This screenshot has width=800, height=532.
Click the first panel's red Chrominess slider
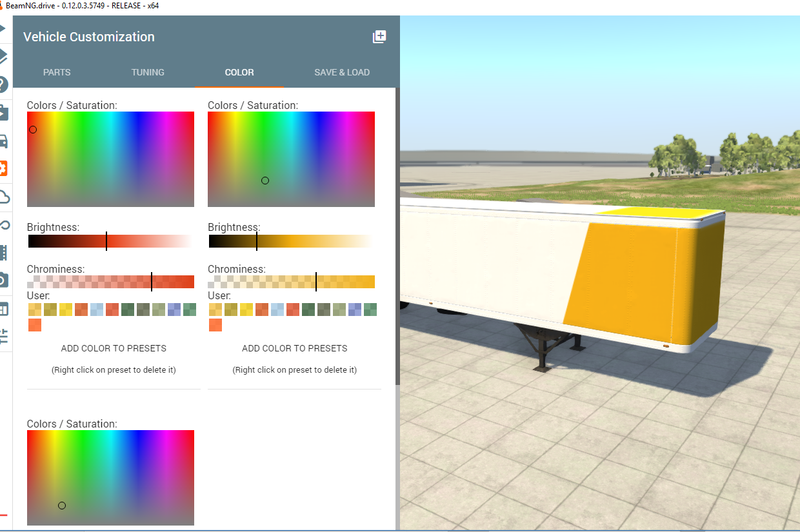[110, 282]
